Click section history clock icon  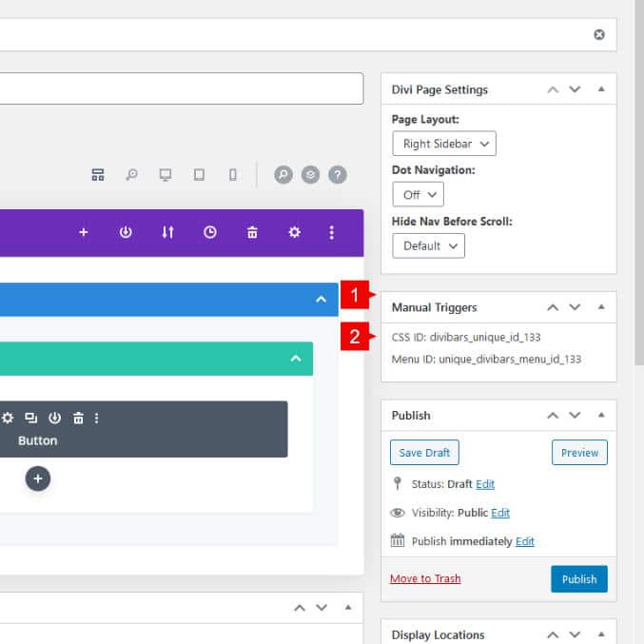210,232
